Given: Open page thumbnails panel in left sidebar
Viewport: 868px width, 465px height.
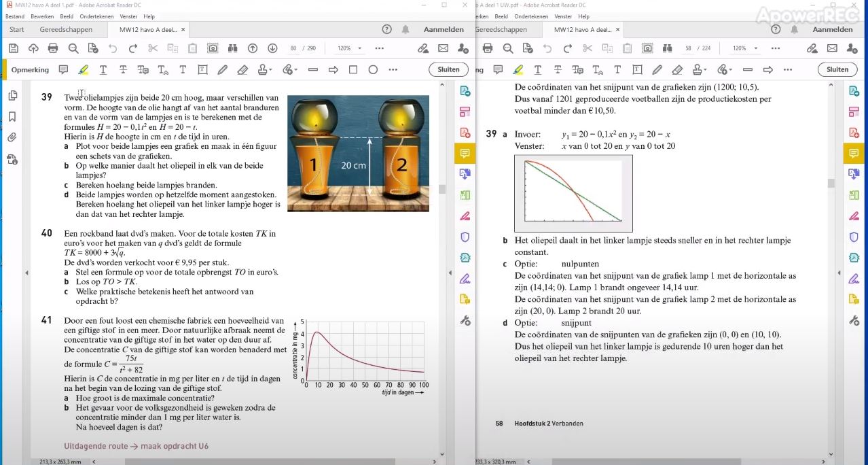Looking at the screenshot, I should click(12, 96).
